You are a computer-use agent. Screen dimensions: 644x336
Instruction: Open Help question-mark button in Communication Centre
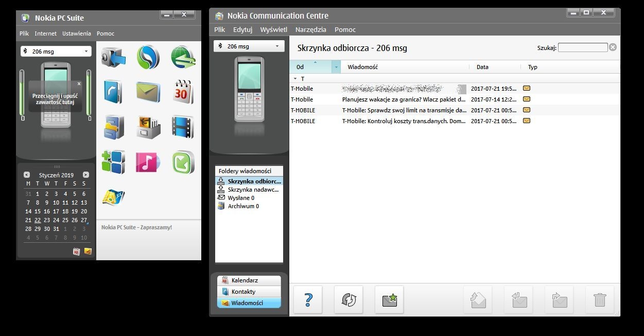[x=308, y=299]
